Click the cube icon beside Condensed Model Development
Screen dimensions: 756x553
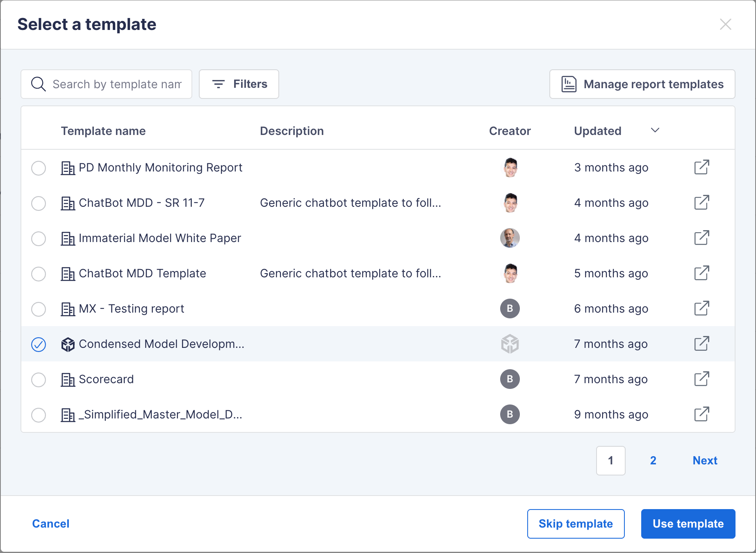[68, 344]
